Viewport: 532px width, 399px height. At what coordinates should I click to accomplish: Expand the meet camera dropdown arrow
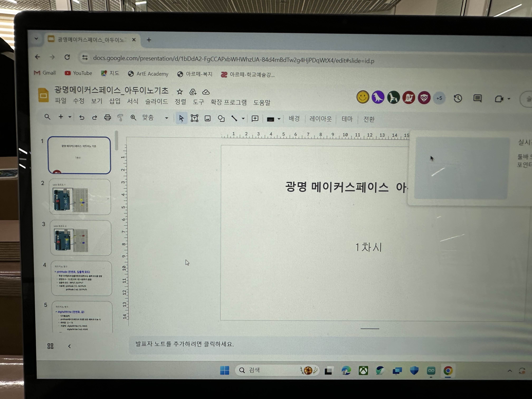(x=509, y=99)
